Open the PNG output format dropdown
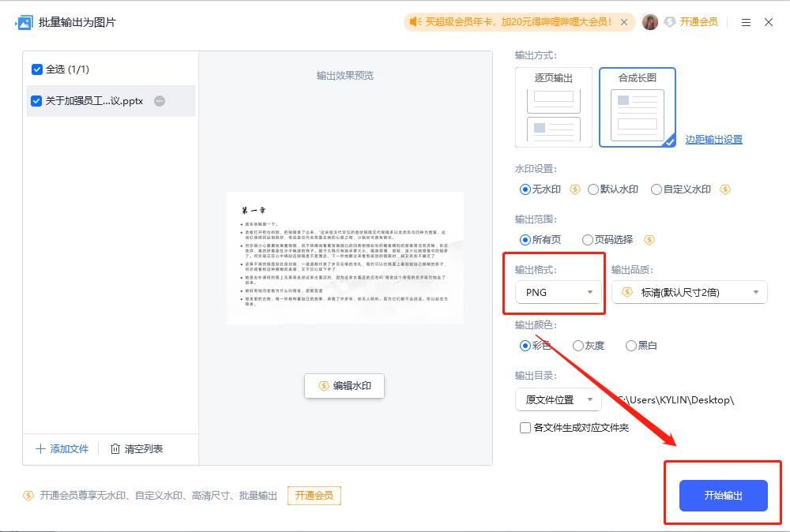This screenshot has height=532, width=790. tap(559, 292)
